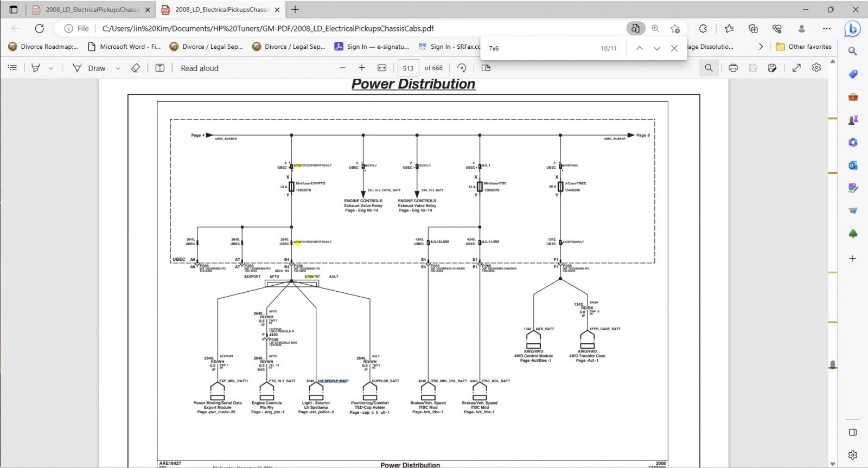Screen dimensions: 868x468
Task: Open the Other favorites folder
Action: point(803,47)
